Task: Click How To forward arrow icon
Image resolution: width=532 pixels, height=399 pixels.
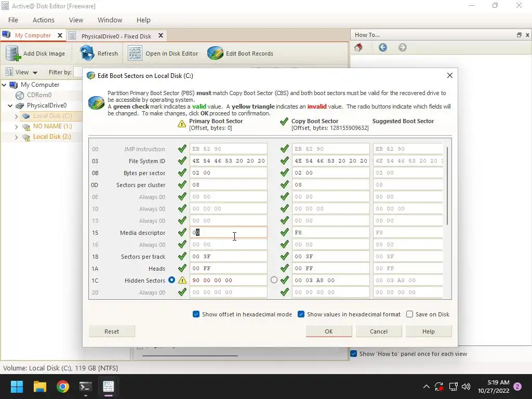Action: 403,47
